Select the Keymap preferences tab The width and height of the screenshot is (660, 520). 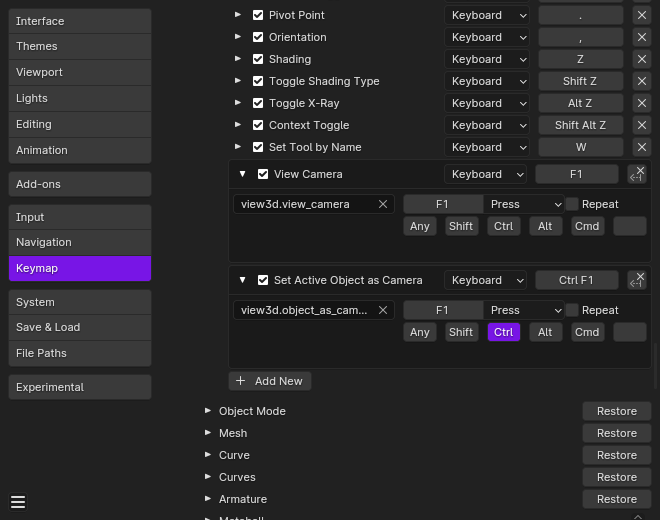(x=80, y=268)
